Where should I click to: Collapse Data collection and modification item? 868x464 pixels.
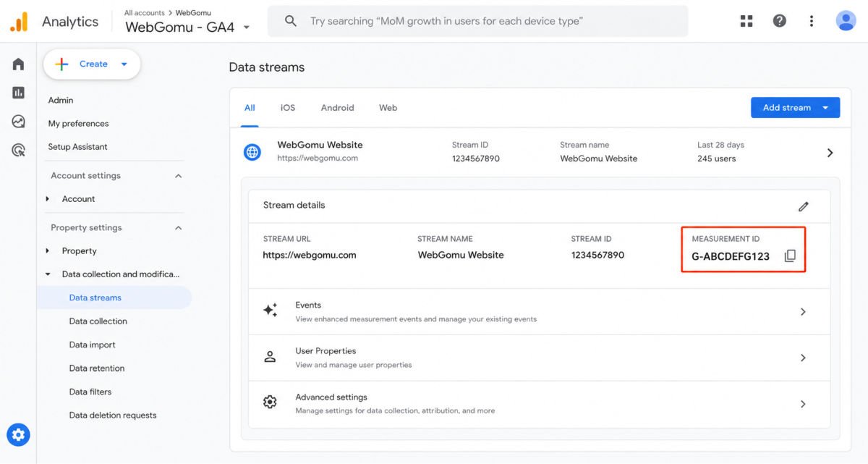(48, 274)
